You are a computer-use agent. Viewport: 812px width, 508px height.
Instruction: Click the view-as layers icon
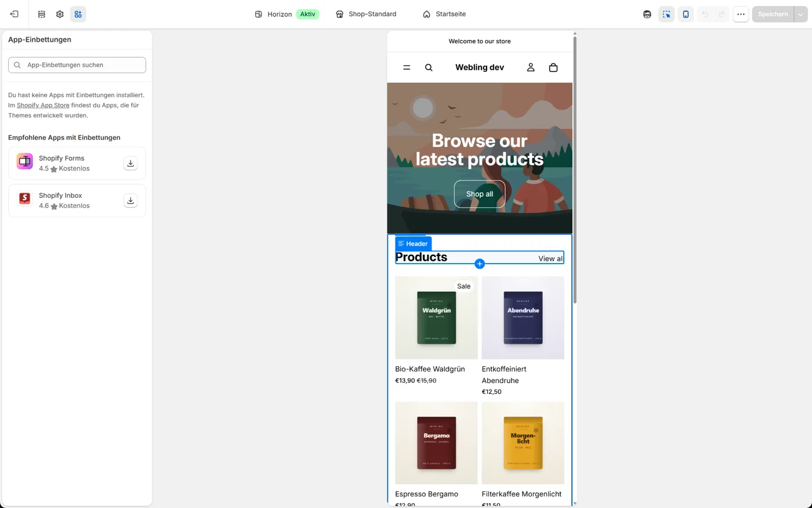(x=647, y=14)
